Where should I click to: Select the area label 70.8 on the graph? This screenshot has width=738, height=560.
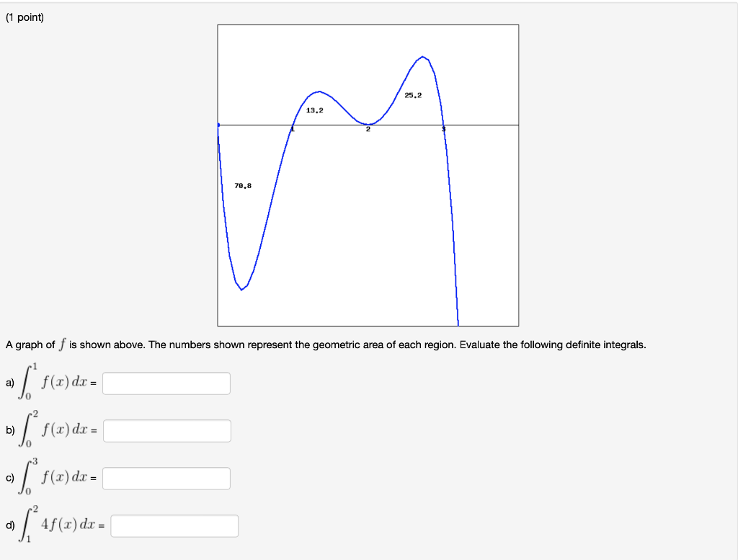[243, 185]
